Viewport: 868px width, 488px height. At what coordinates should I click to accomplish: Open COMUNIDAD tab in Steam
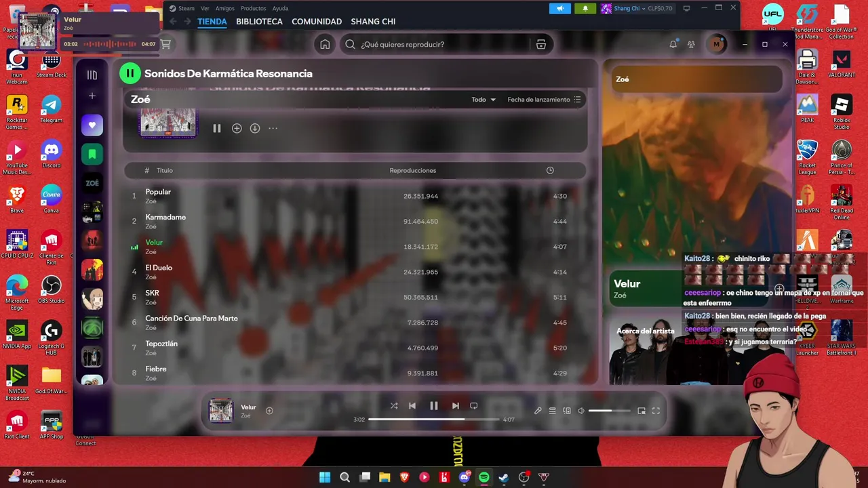317,22
